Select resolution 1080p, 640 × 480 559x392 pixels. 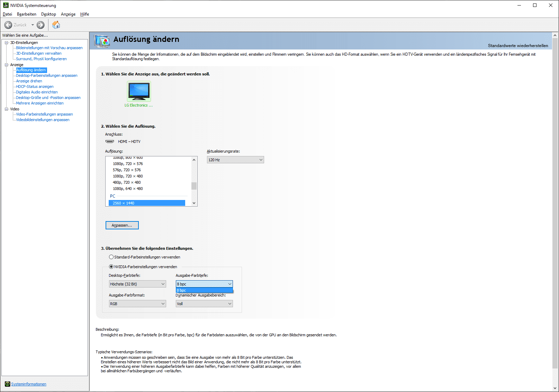point(128,189)
